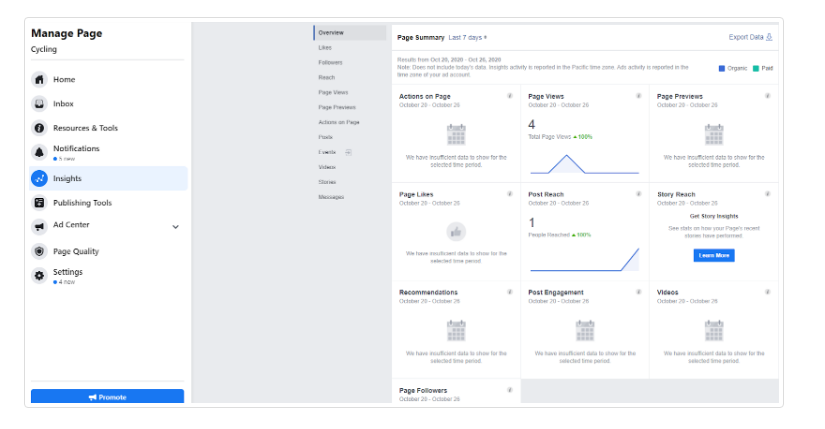The width and height of the screenshot is (825, 429).
Task: Click info icon on Story Reach card
Action: (767, 194)
